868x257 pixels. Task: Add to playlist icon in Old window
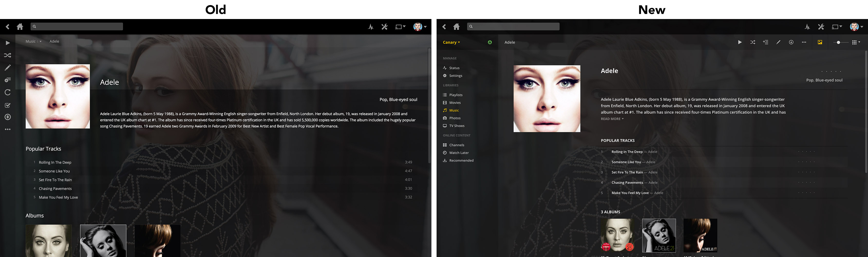coord(7,80)
